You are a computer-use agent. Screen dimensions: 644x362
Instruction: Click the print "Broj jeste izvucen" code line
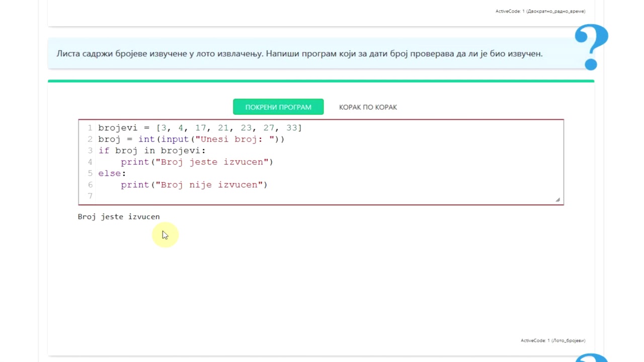197,162
